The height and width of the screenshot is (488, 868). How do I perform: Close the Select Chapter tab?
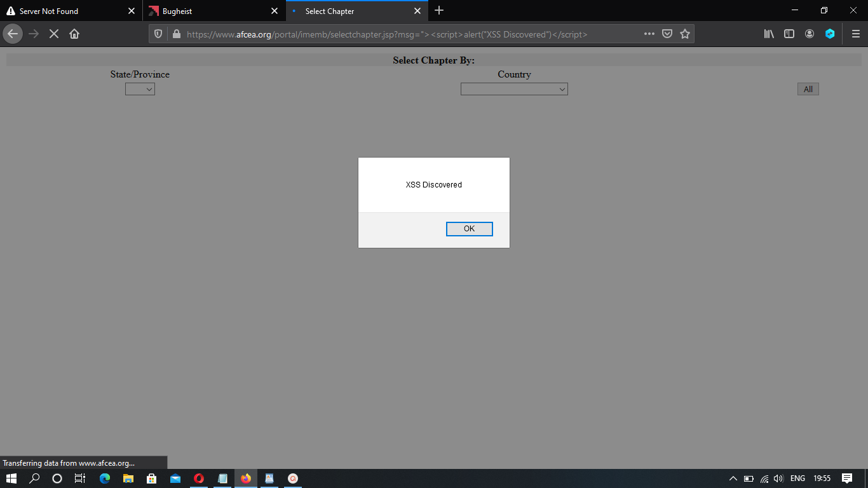coord(417,11)
